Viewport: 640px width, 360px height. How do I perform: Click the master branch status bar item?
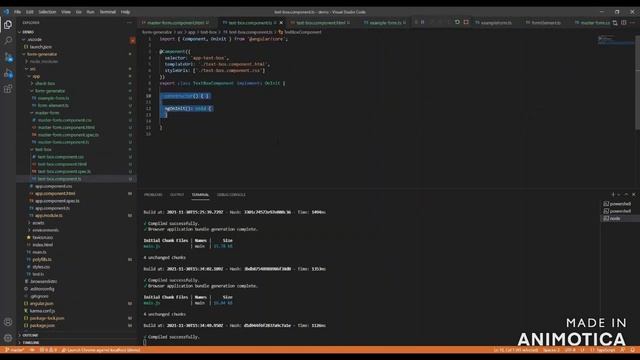point(15,350)
